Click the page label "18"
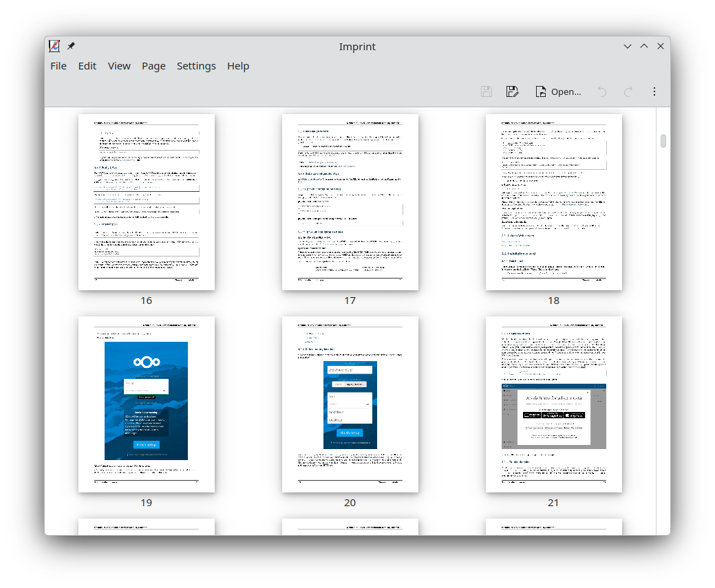The image size is (715, 588). (x=553, y=301)
